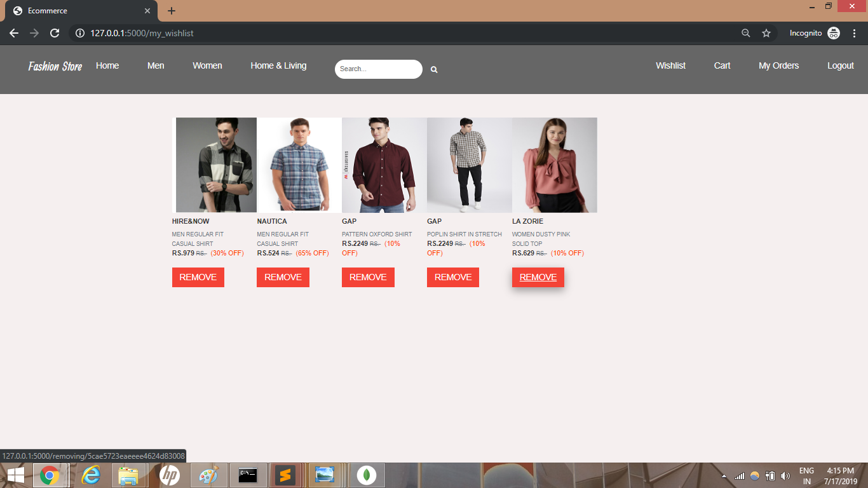Open Paint from the taskbar
This screenshot has height=488, width=868.
[208, 475]
